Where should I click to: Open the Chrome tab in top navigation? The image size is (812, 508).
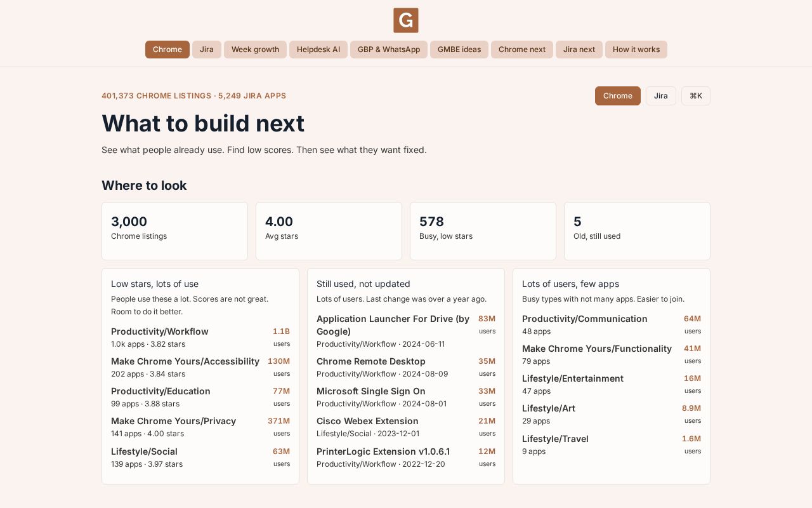point(167,50)
